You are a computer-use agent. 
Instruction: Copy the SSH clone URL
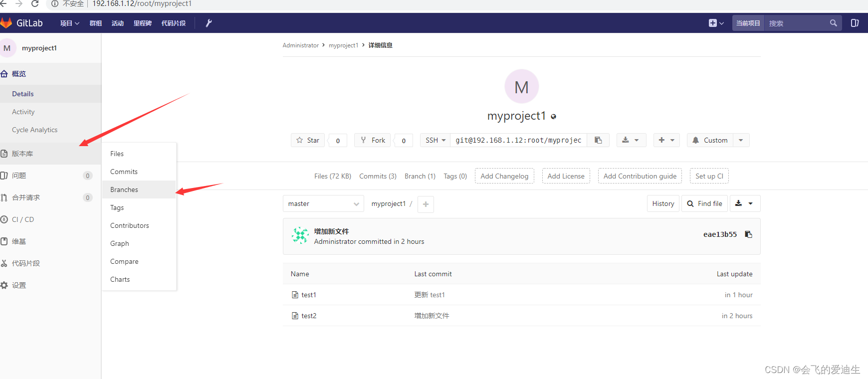tap(598, 140)
